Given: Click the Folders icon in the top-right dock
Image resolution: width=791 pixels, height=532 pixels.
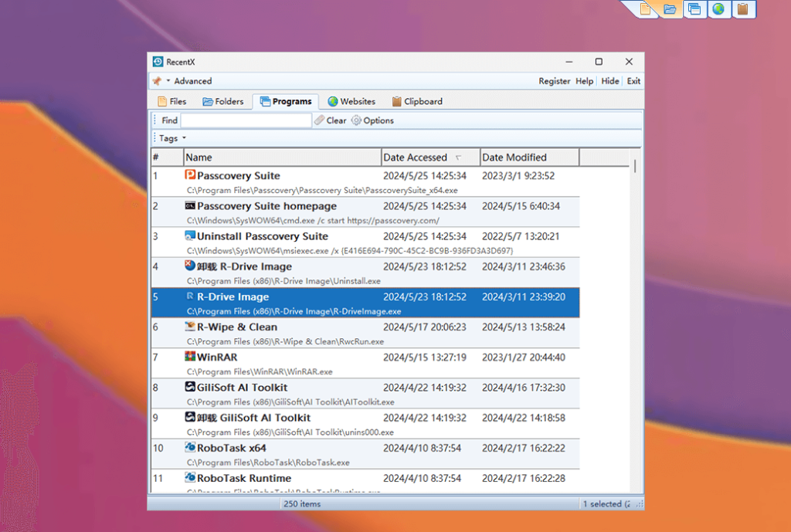Looking at the screenshot, I should tap(670, 9).
